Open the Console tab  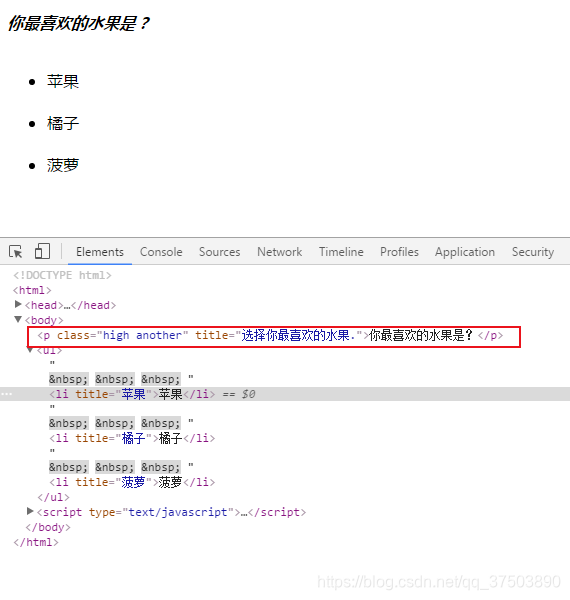[161, 252]
